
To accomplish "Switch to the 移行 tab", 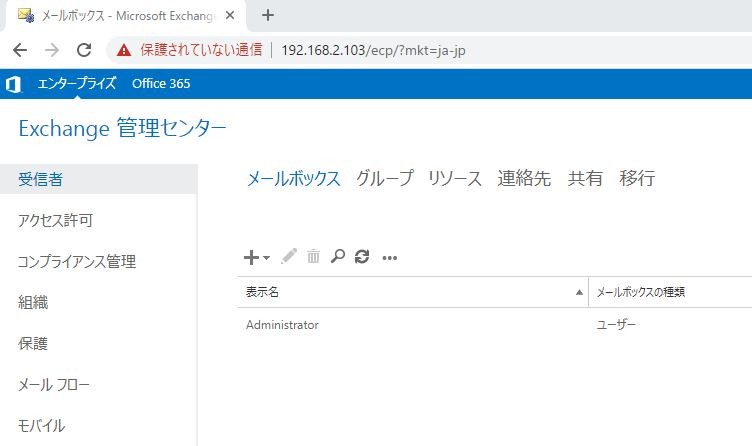I will coord(637,178).
